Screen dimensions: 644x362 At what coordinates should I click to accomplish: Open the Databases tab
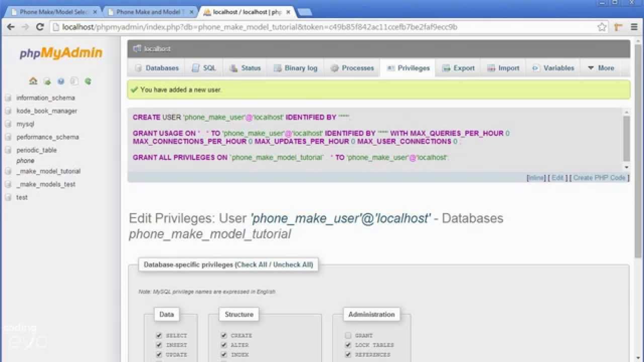[x=156, y=68]
